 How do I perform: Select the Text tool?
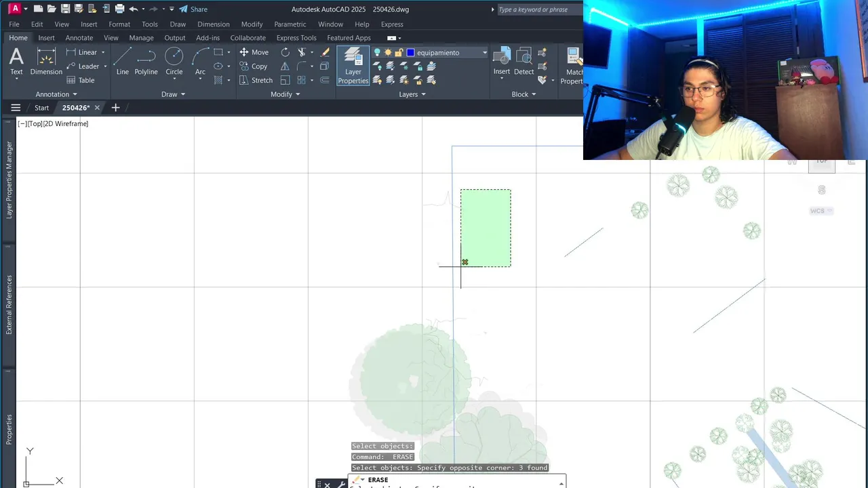point(16,61)
